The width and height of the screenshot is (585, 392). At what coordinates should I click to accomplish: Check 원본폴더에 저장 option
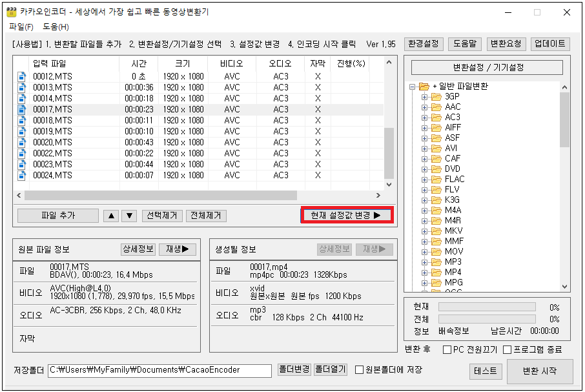pos(359,369)
